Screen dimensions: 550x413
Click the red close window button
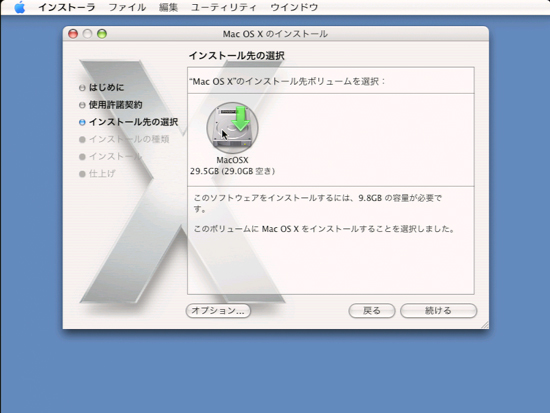coord(73,34)
